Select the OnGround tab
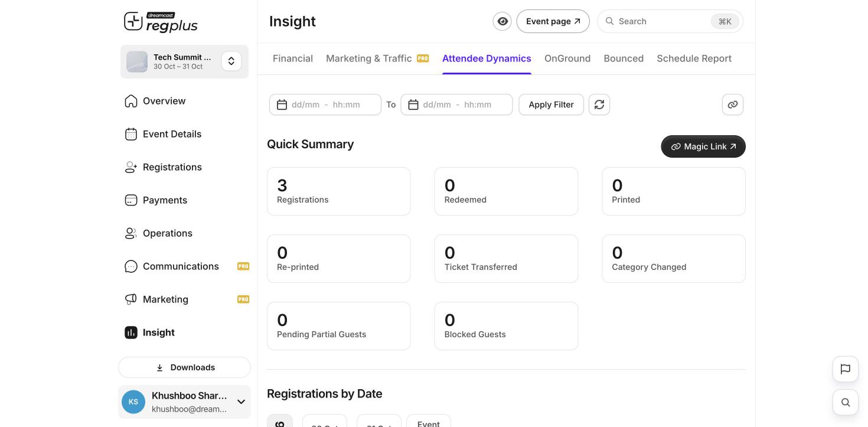The width and height of the screenshot is (868, 427). (x=567, y=58)
